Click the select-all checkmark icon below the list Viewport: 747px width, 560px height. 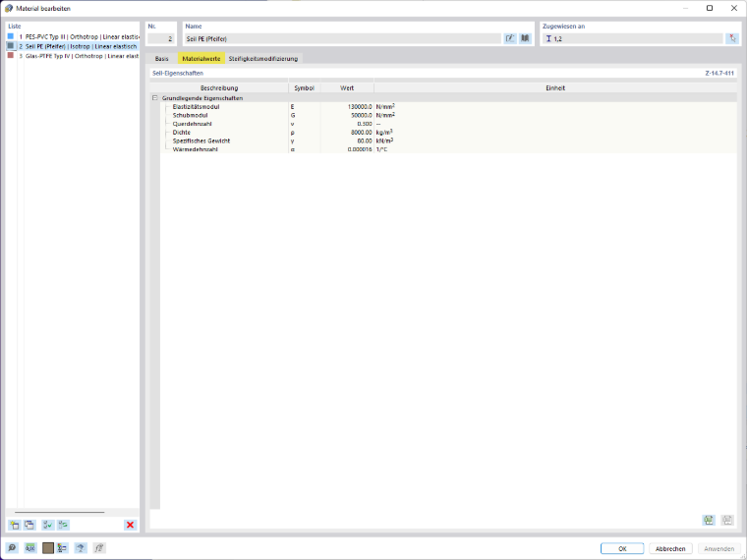coord(47,525)
